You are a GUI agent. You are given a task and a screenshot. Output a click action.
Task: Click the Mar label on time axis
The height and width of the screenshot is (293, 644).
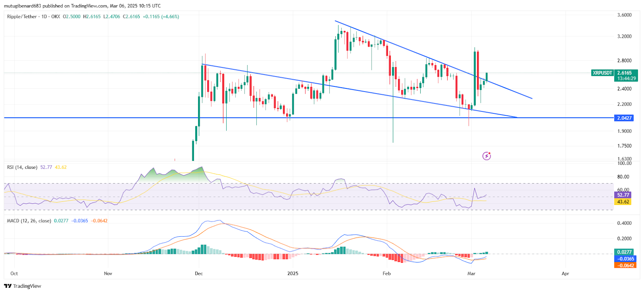(471, 273)
